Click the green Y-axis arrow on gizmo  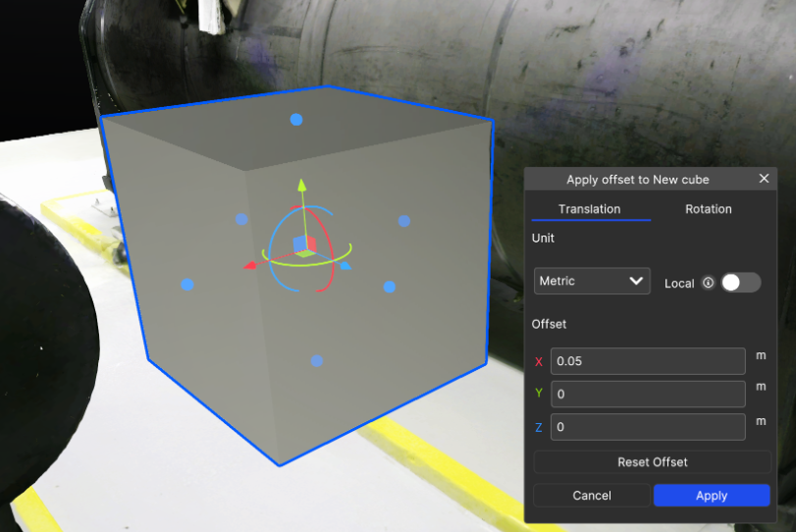click(x=302, y=184)
